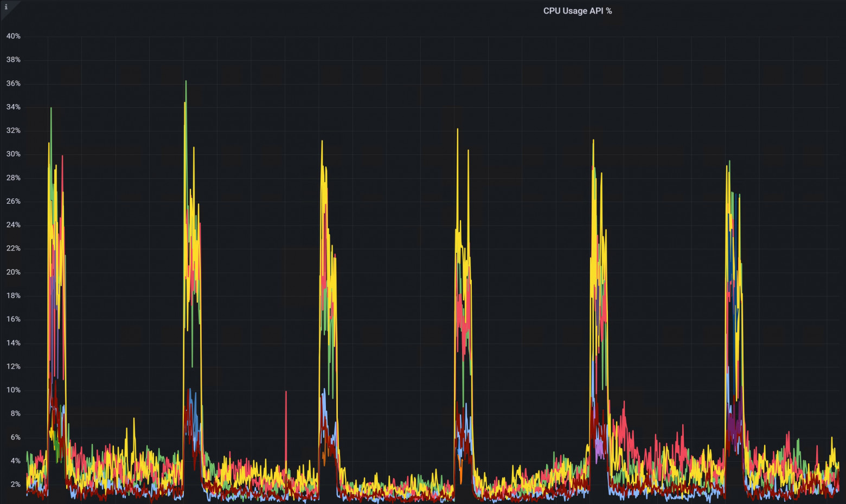Select the 28% axis tick label
Viewport: 846px width, 504px height.
click(x=13, y=178)
